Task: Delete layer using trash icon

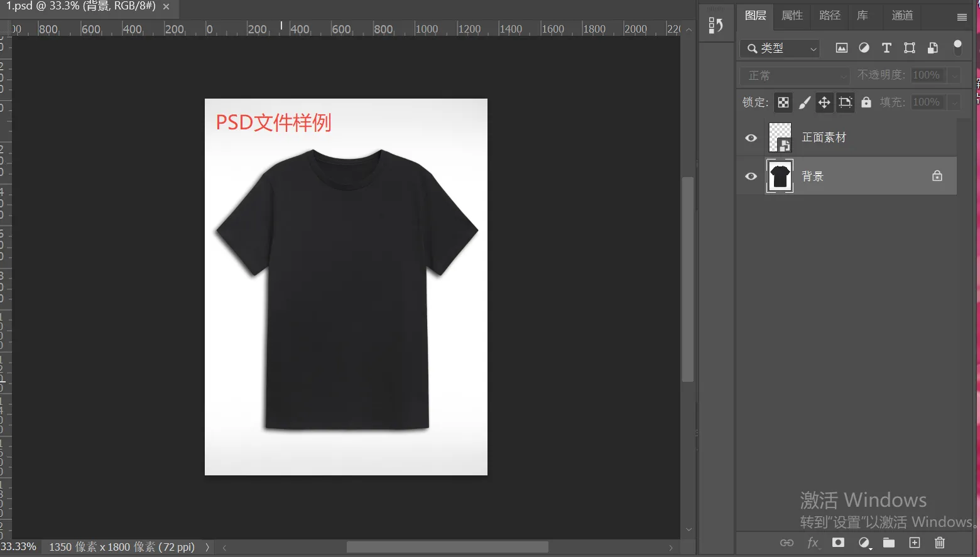Action: (x=939, y=543)
